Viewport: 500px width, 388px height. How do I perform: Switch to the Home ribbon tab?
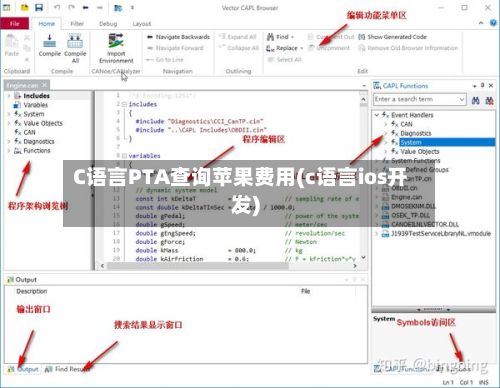pos(46,23)
